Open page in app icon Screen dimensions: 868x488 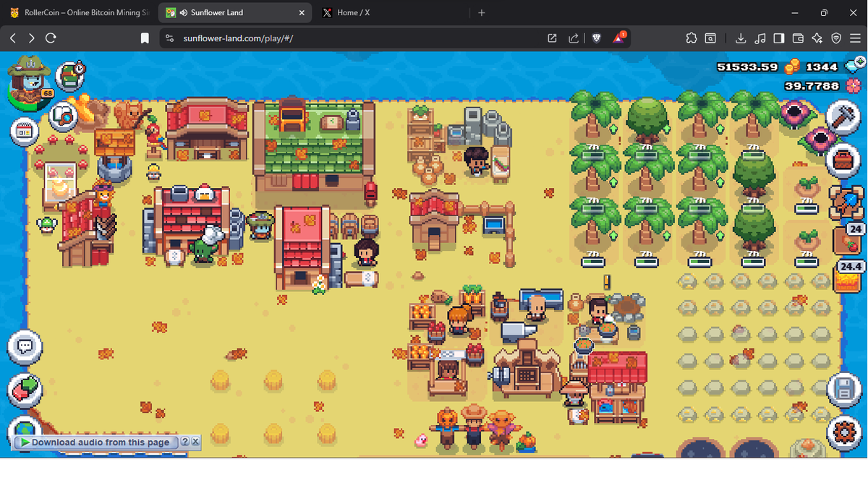pyautogui.click(x=552, y=38)
